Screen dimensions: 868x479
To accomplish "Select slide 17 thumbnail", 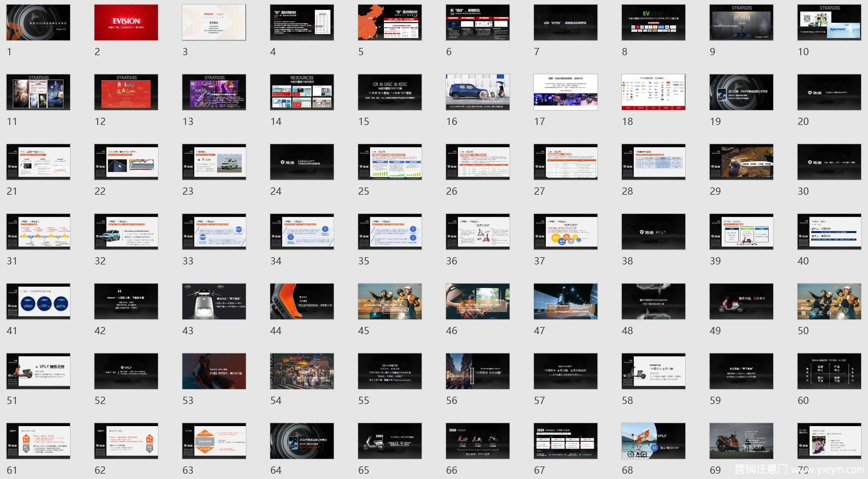I will pos(566,92).
